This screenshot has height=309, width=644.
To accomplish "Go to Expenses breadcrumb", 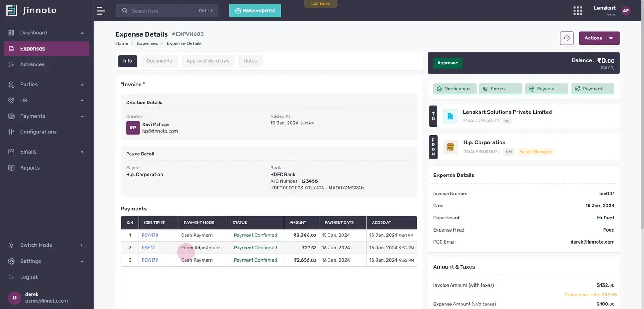I will (148, 43).
